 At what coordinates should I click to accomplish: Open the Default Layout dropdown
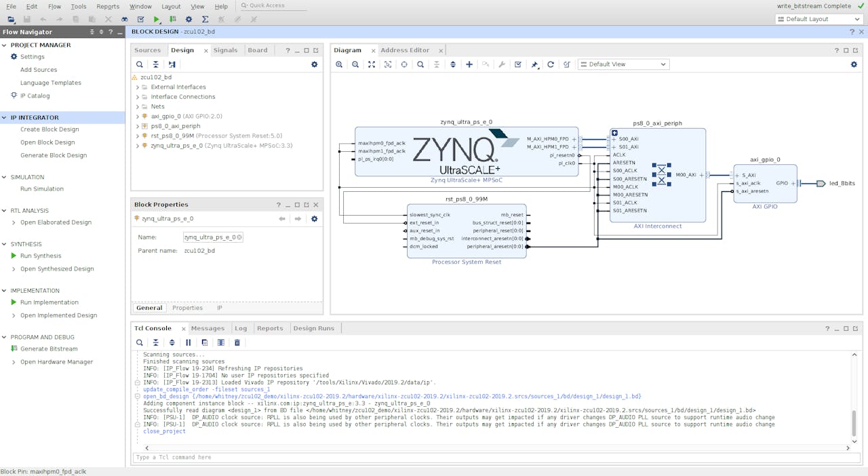pos(819,19)
